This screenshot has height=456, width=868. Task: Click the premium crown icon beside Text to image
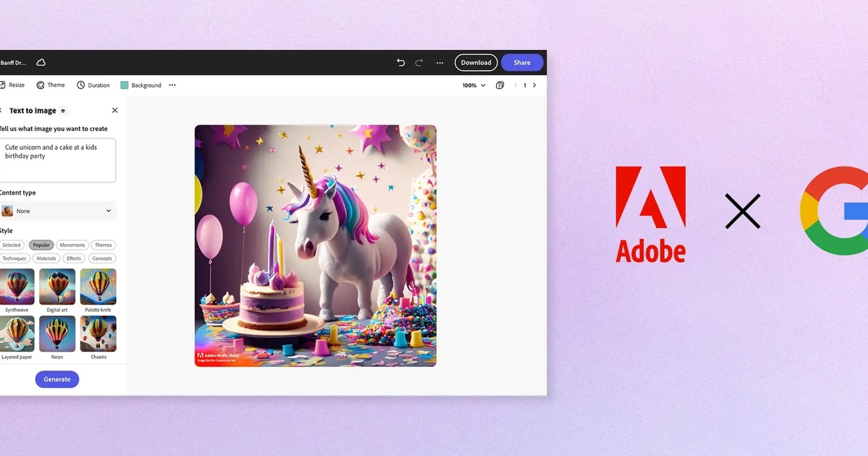[63, 110]
